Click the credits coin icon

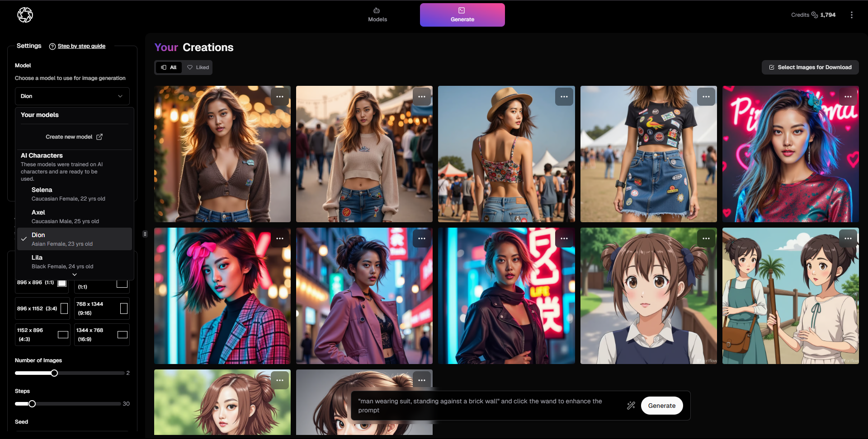[x=815, y=14]
